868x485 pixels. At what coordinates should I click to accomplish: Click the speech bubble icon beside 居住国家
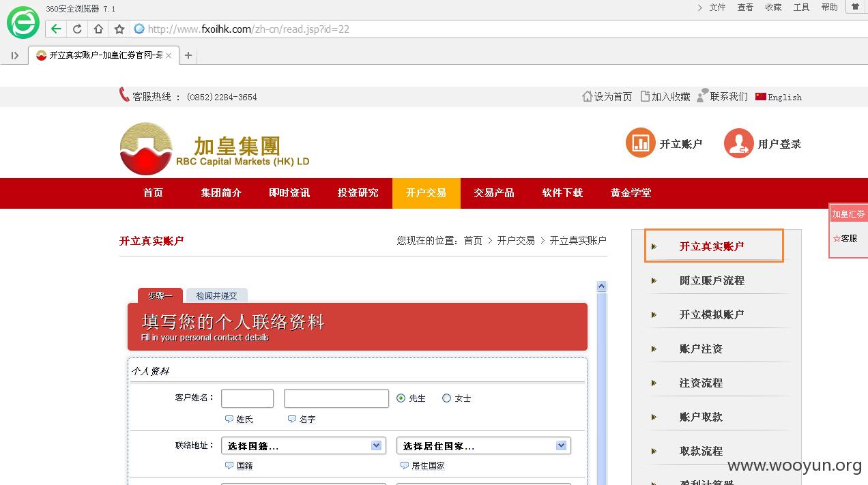click(405, 465)
